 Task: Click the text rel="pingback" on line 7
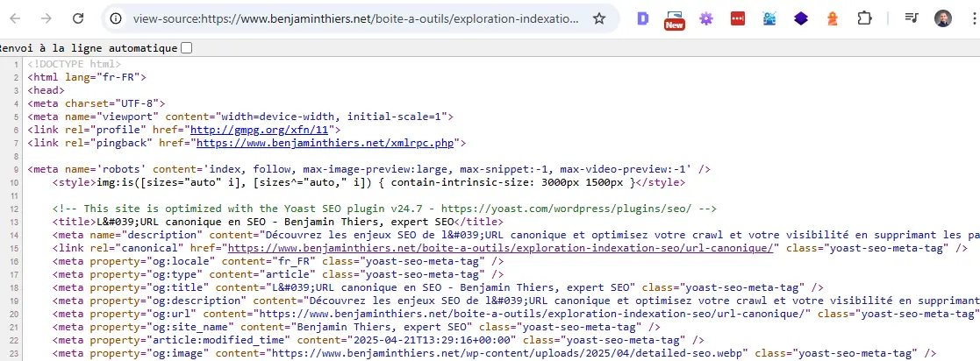109,143
